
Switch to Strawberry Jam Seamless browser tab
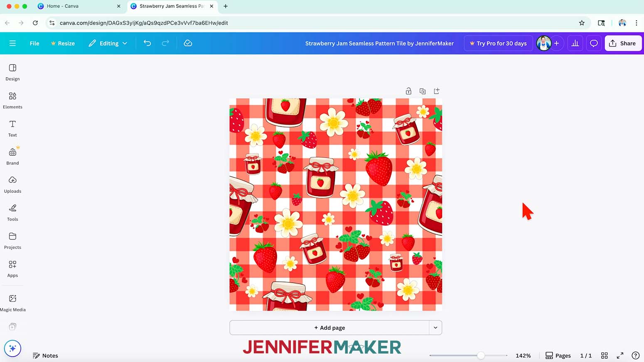tap(172, 6)
